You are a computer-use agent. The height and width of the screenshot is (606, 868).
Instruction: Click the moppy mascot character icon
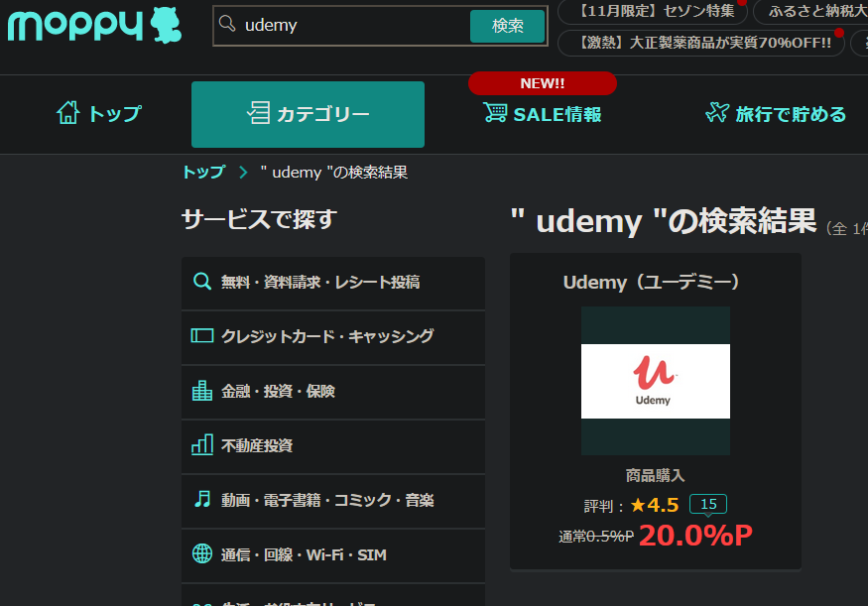coord(166,26)
